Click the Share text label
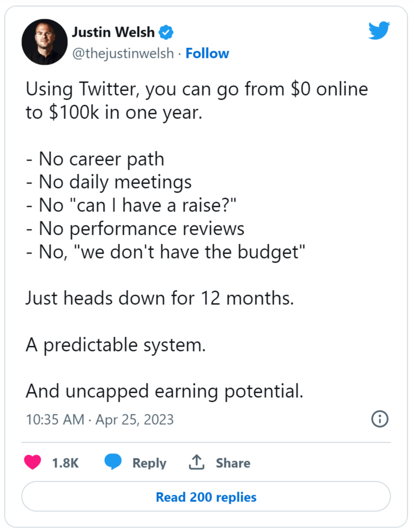Viewport: 414px width, 532px height. click(233, 463)
